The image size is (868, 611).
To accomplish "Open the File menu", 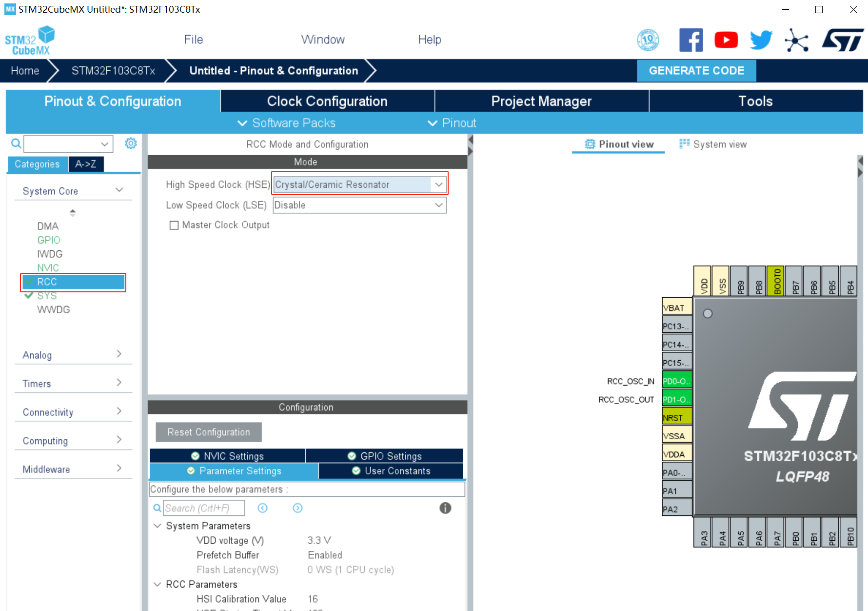I will tap(194, 40).
